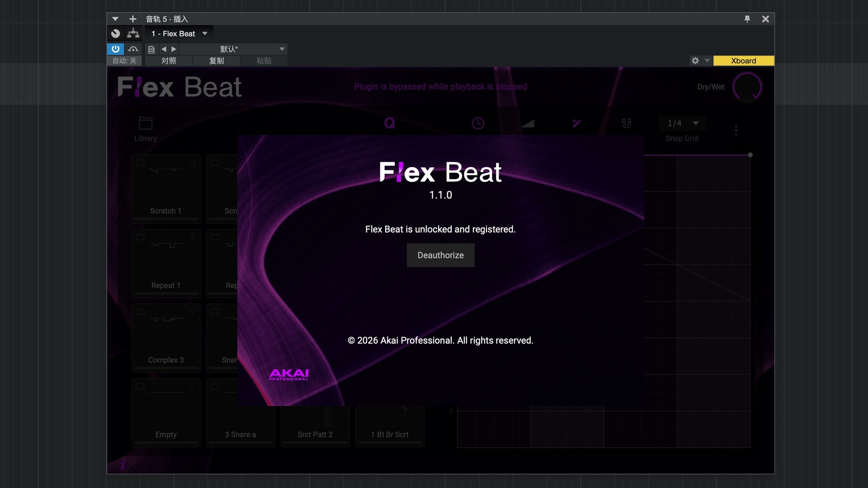Go to previous preset arrow
The width and height of the screenshot is (868, 488).
click(x=164, y=49)
